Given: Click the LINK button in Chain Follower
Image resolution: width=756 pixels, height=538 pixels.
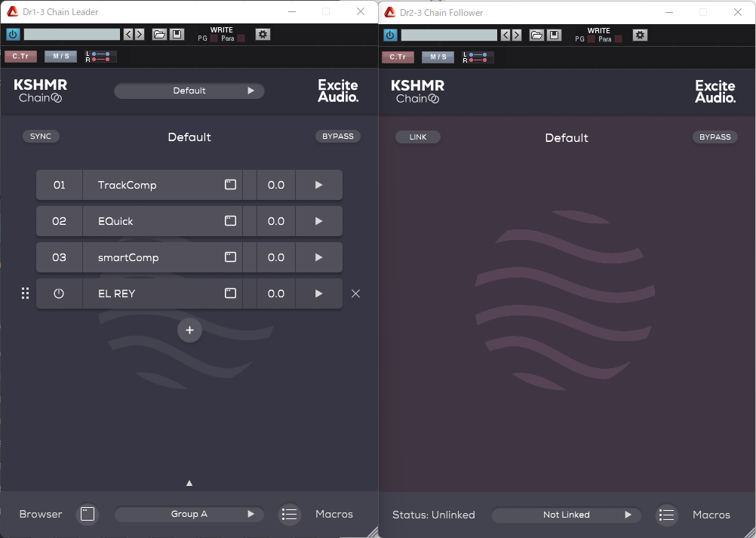Looking at the screenshot, I should (x=417, y=137).
